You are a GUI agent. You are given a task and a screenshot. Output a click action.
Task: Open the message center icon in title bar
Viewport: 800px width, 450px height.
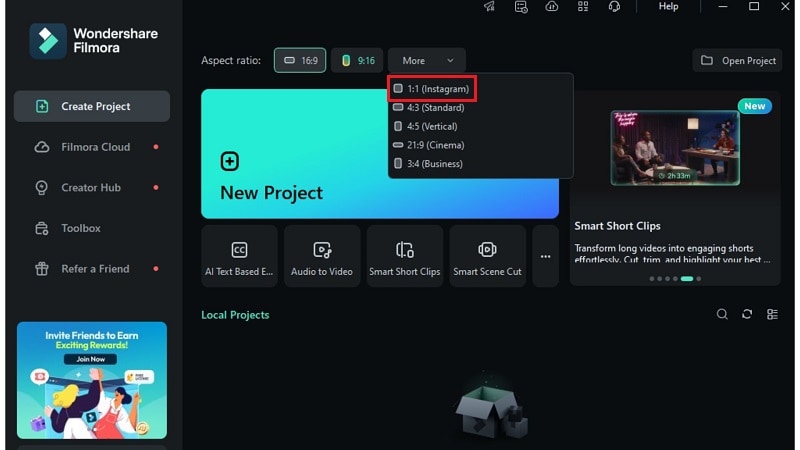(x=521, y=7)
